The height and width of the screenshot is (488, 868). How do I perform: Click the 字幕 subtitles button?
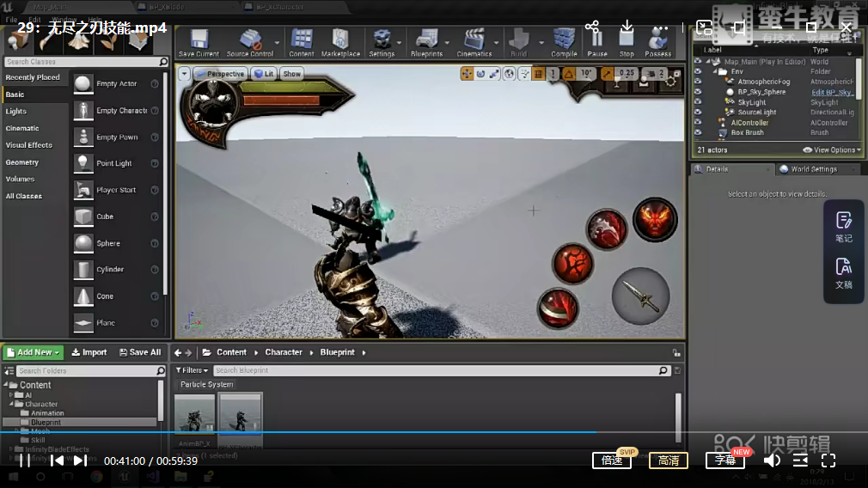tap(725, 461)
